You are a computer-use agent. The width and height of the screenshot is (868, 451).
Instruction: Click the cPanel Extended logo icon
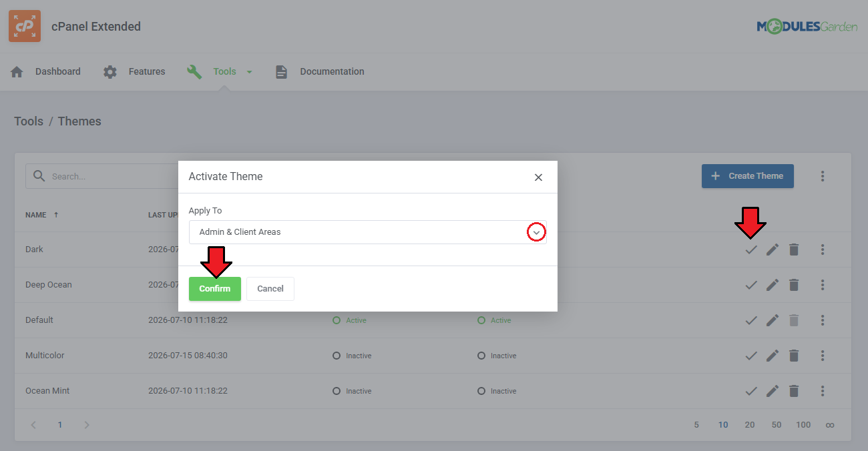[x=25, y=26]
